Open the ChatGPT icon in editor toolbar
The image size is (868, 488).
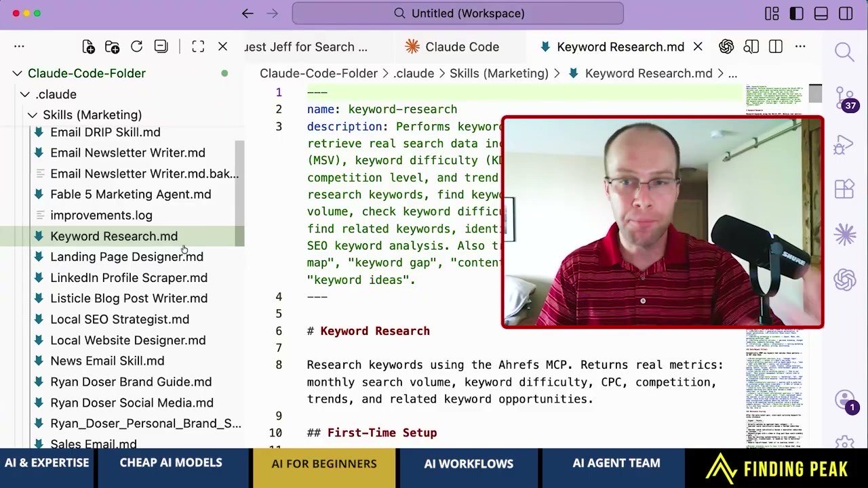click(726, 46)
